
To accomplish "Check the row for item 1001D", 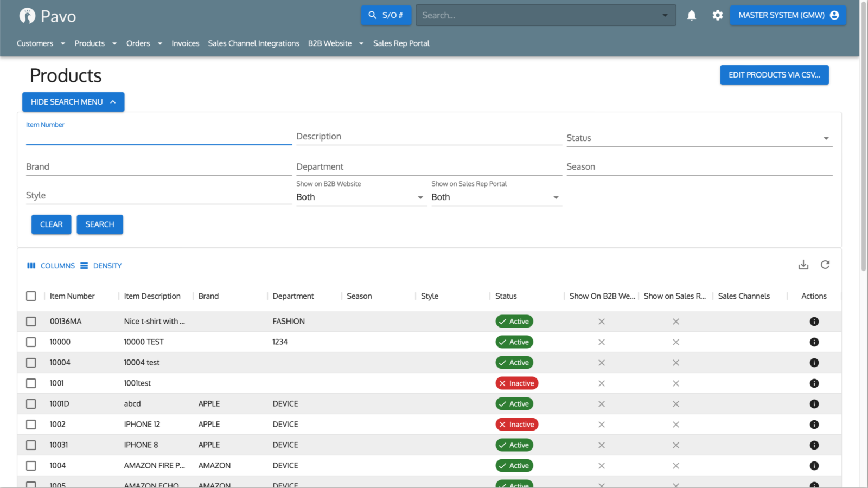I will coord(31,404).
